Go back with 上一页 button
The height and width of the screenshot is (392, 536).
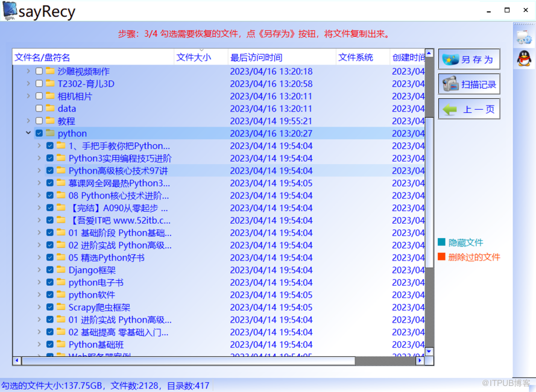pyautogui.click(x=469, y=109)
